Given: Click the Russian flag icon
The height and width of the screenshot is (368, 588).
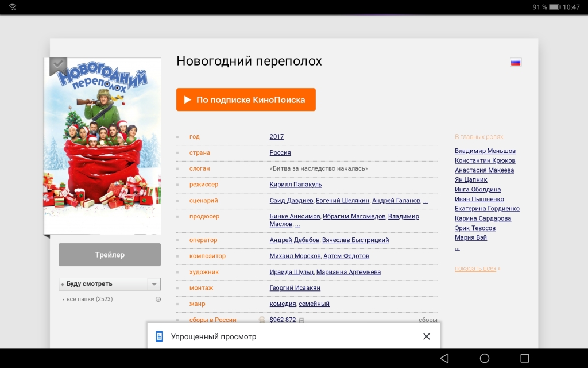Looking at the screenshot, I should [516, 62].
